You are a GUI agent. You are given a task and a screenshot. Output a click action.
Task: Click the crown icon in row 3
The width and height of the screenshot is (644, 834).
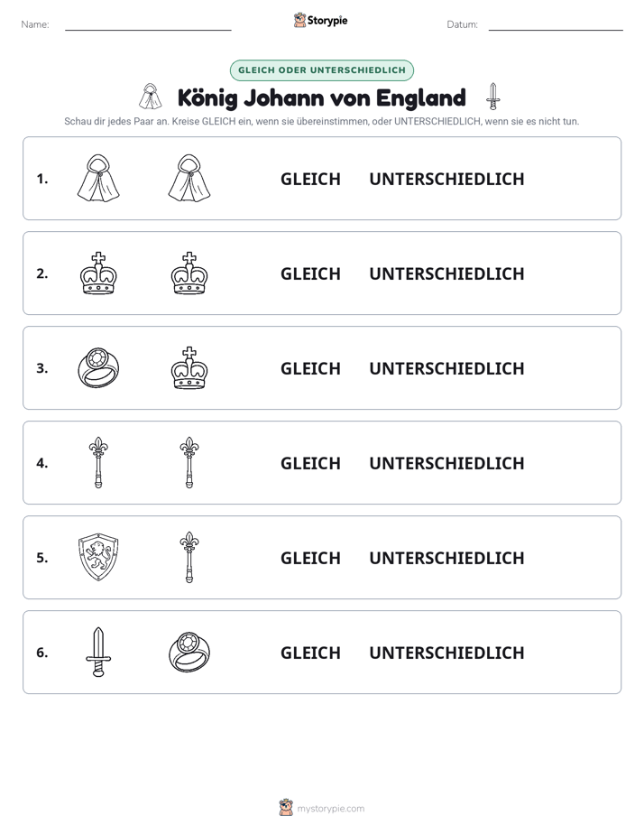coord(189,368)
